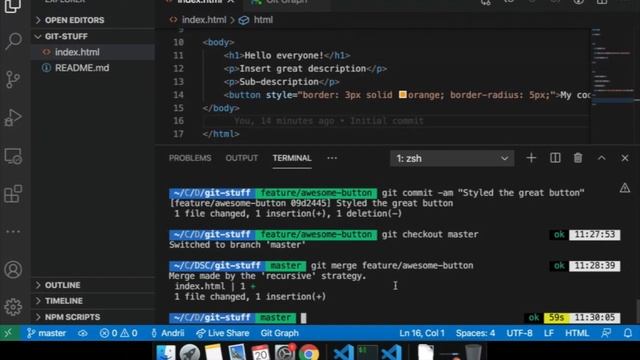Click 'Sub-description' text on line 13
640x360 pixels.
(x=279, y=82)
